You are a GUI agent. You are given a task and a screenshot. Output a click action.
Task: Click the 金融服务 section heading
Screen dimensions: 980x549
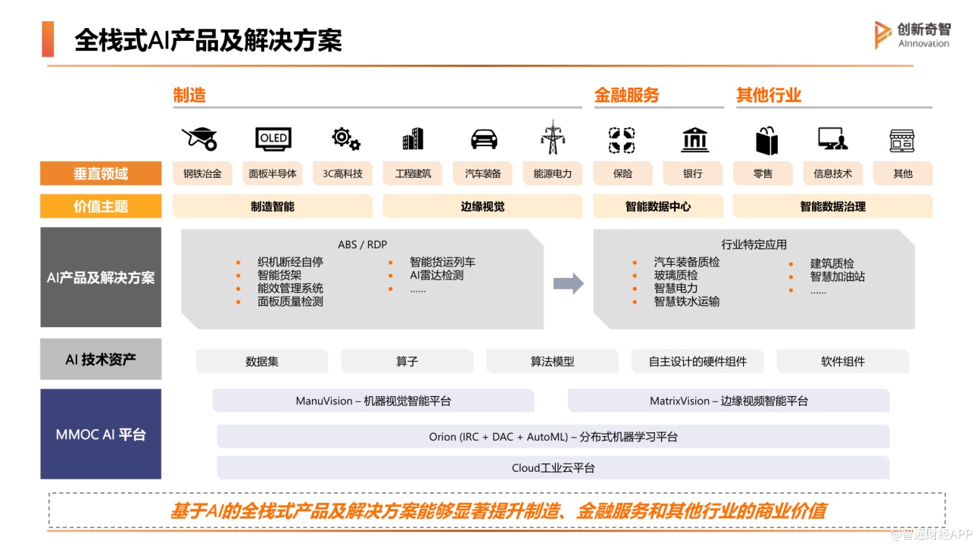pyautogui.click(x=626, y=95)
